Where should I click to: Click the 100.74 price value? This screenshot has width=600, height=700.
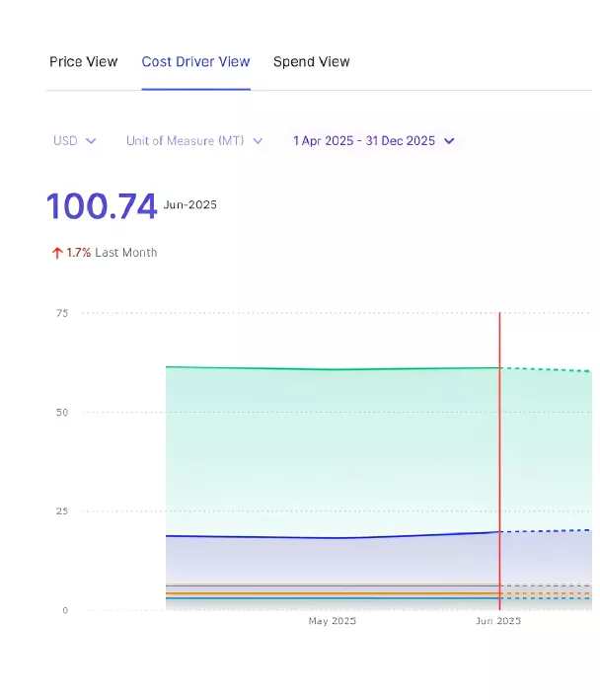(x=102, y=207)
